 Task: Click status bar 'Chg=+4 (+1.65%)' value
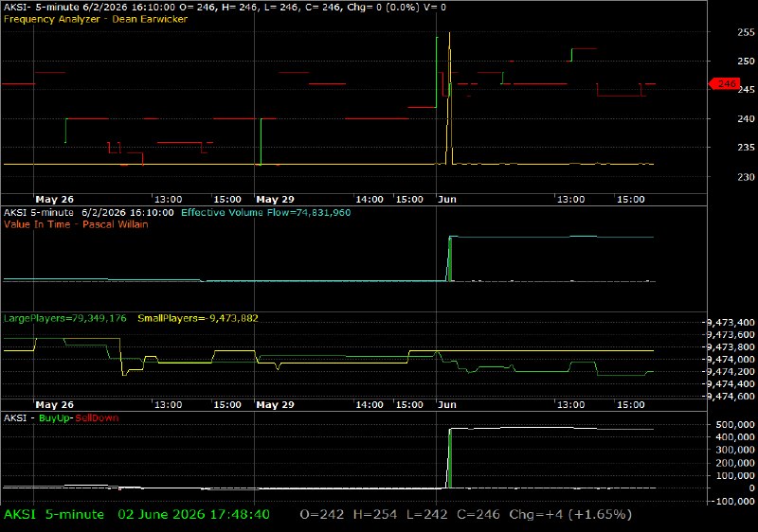[x=570, y=515]
